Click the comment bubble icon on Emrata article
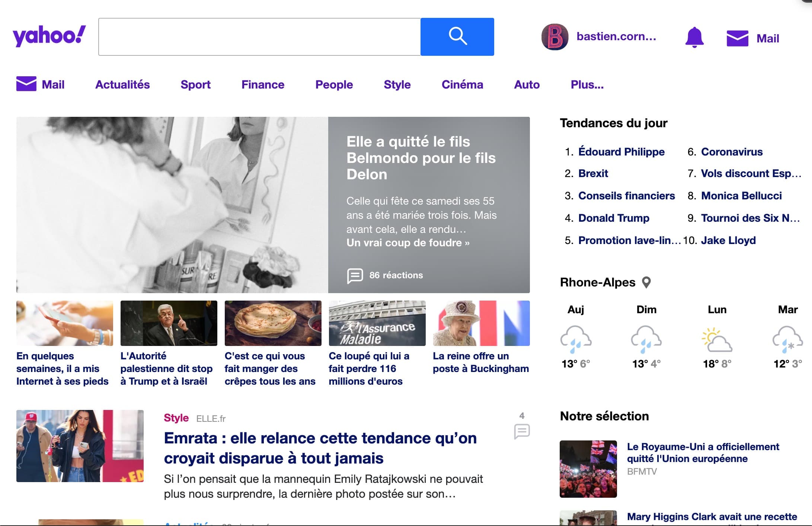The width and height of the screenshot is (812, 526). click(522, 432)
